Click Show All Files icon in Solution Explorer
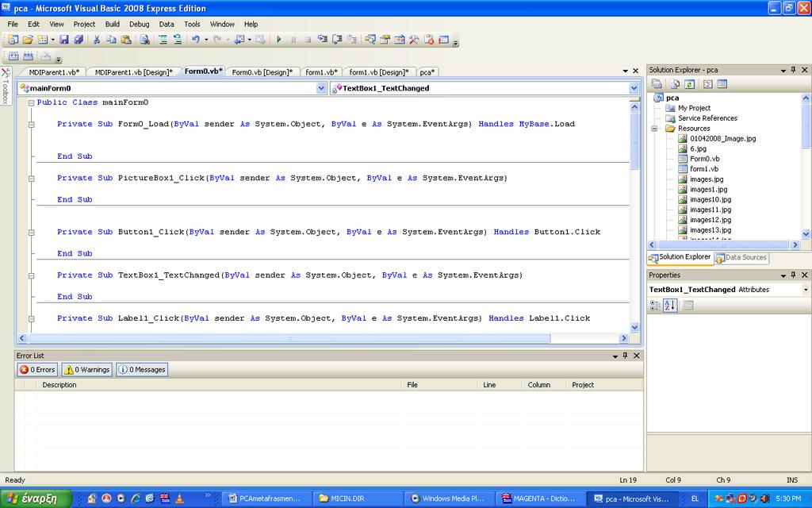The height and width of the screenshot is (508, 812). coord(675,84)
